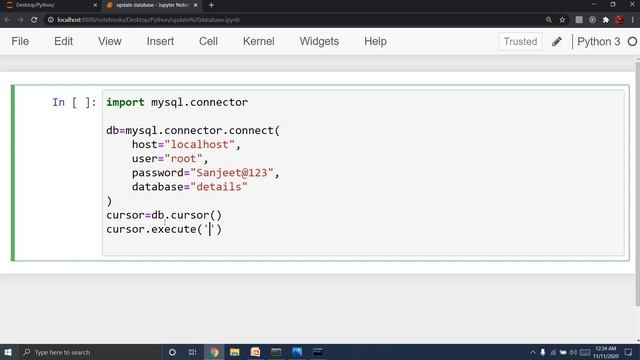Go forward in browser history

(20, 20)
